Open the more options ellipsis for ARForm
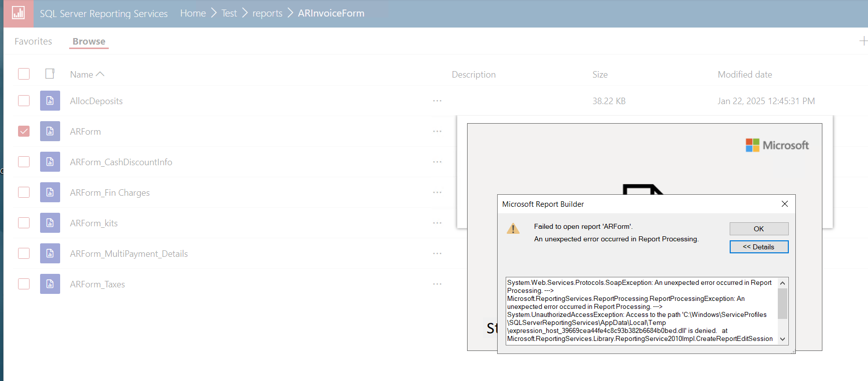This screenshot has width=868, height=381. coord(438,131)
